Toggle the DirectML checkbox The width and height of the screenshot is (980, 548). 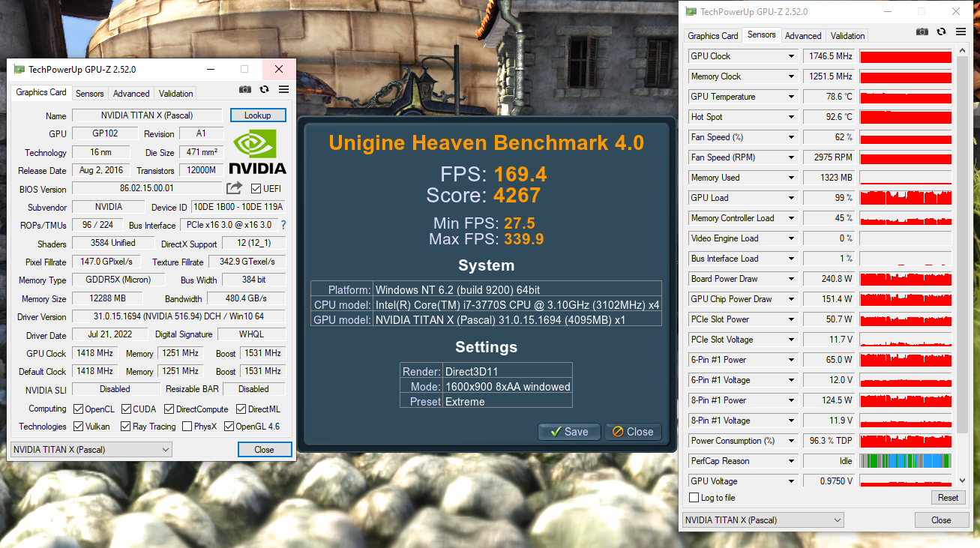tap(241, 409)
